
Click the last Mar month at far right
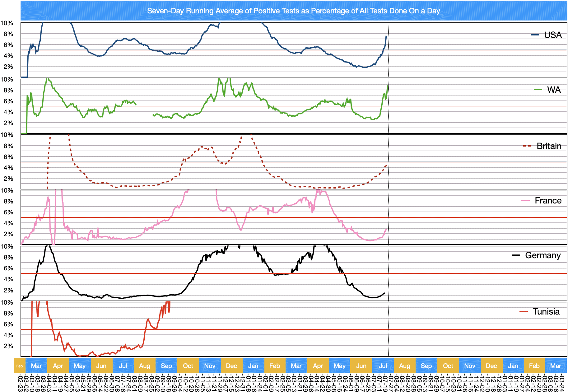coord(556,366)
